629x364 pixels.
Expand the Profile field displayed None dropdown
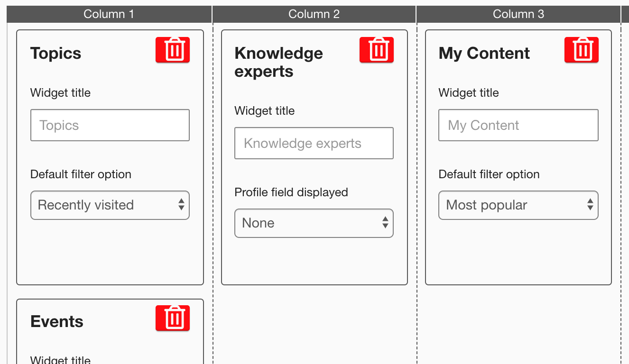[x=314, y=223]
